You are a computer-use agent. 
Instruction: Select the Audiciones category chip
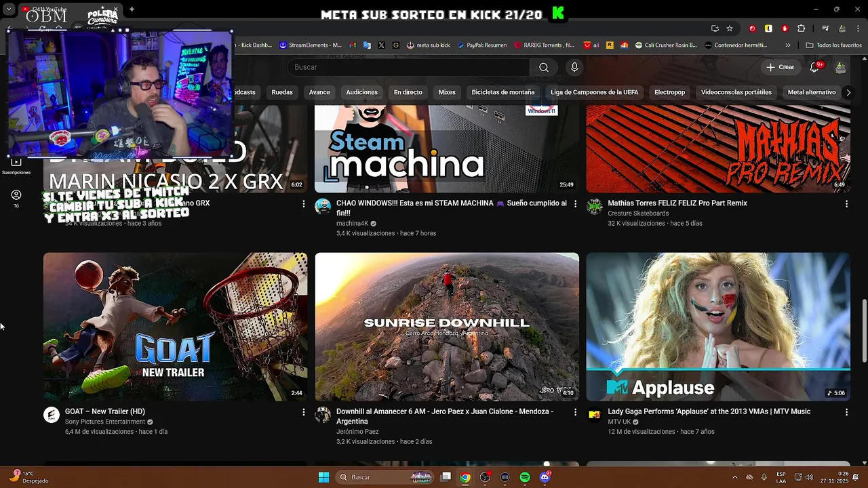pyautogui.click(x=361, y=92)
